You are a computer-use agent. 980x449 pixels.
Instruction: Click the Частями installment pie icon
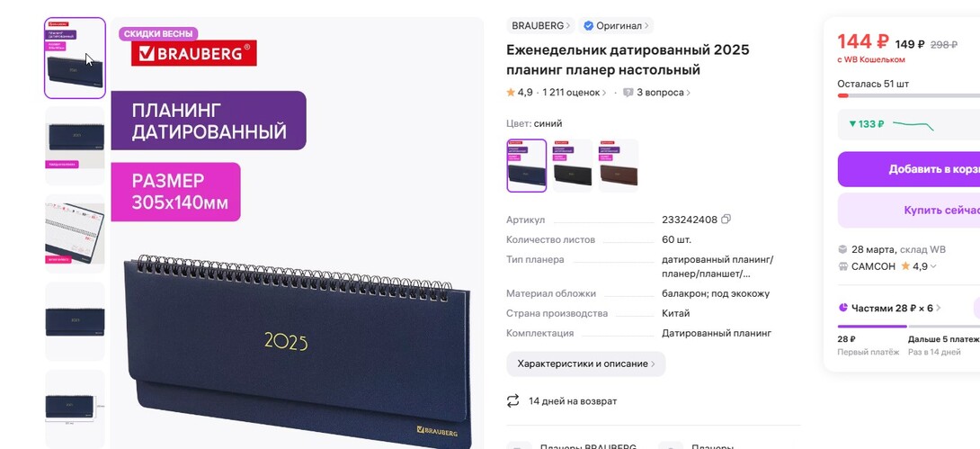coord(843,308)
